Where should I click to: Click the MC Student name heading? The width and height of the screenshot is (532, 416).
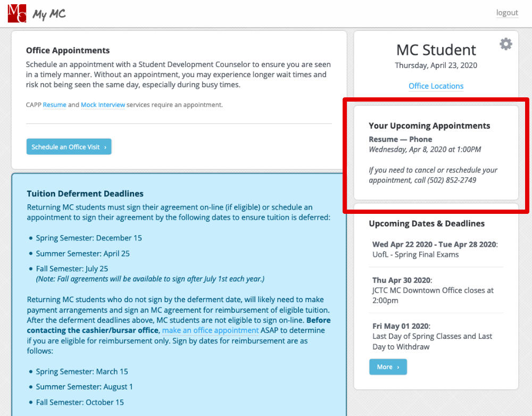436,50
